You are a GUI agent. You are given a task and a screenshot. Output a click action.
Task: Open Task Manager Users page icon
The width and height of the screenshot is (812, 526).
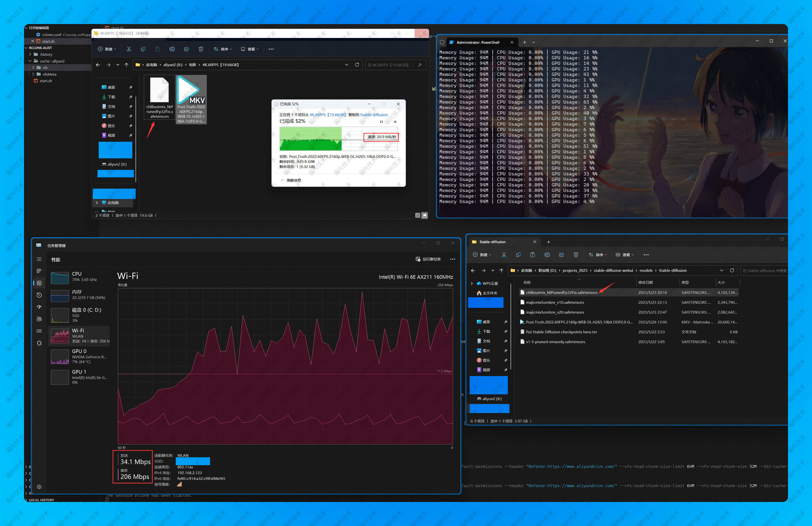click(39, 319)
